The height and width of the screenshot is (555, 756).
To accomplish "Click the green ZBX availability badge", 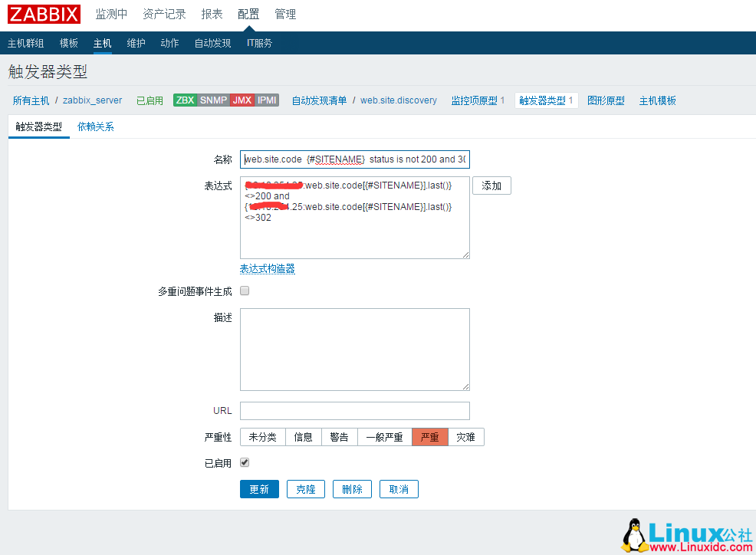I will pos(185,100).
